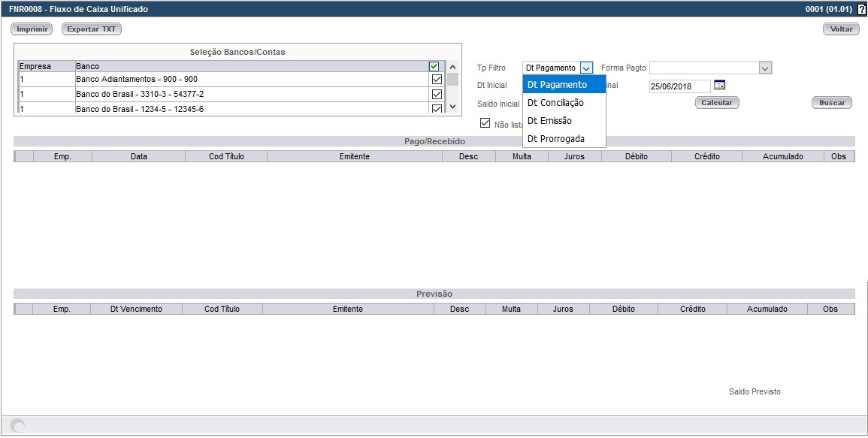The image size is (868, 438).
Task: Click the help question mark icon
Action: point(861,10)
